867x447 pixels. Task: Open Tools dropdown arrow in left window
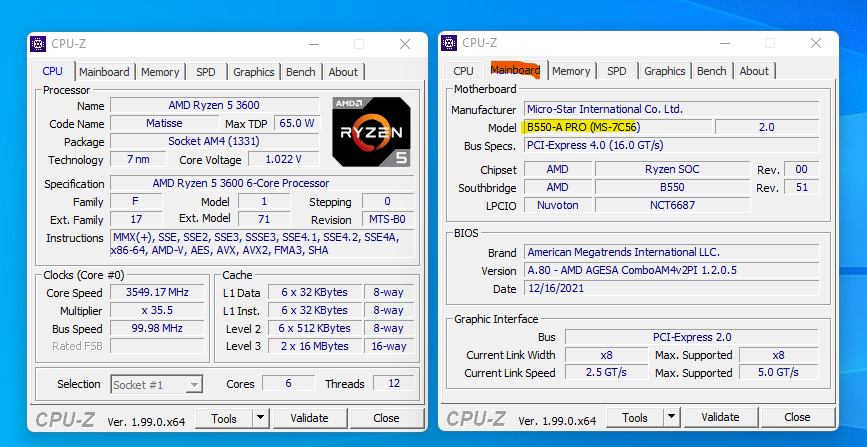[260, 418]
